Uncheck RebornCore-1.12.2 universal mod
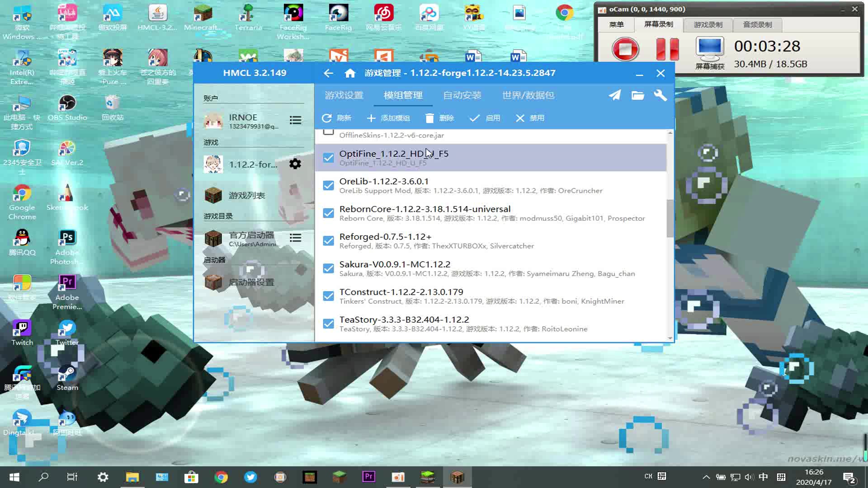 pyautogui.click(x=329, y=213)
